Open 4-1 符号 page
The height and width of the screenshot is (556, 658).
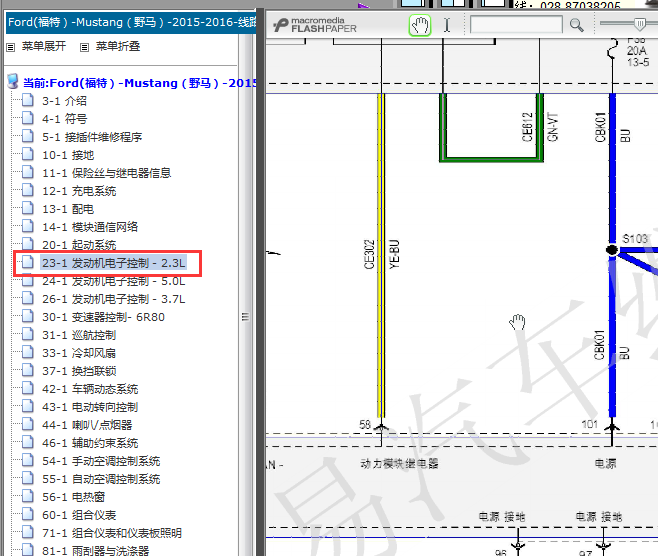pyautogui.click(x=64, y=119)
